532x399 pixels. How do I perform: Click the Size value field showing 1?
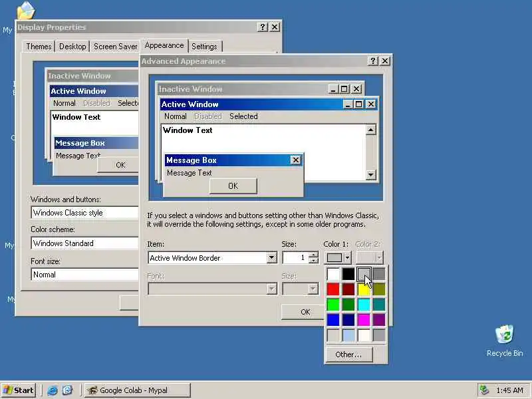coord(296,258)
